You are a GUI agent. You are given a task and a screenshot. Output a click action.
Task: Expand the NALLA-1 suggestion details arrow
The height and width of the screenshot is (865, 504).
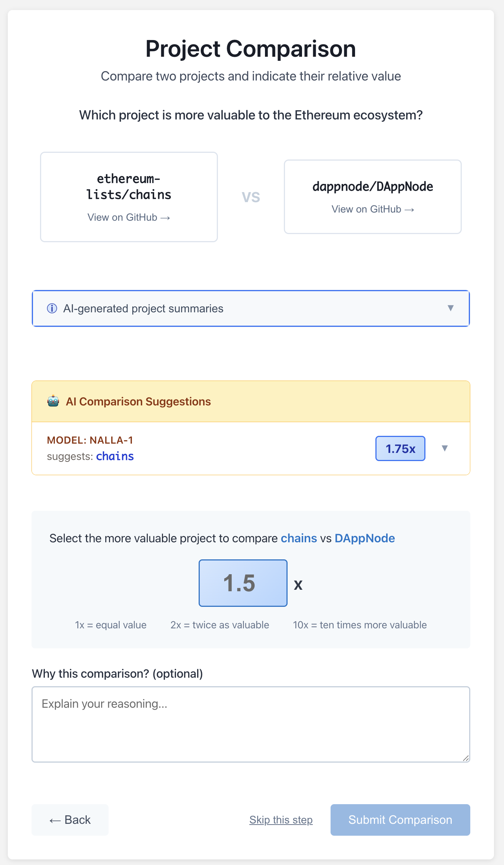tap(445, 448)
